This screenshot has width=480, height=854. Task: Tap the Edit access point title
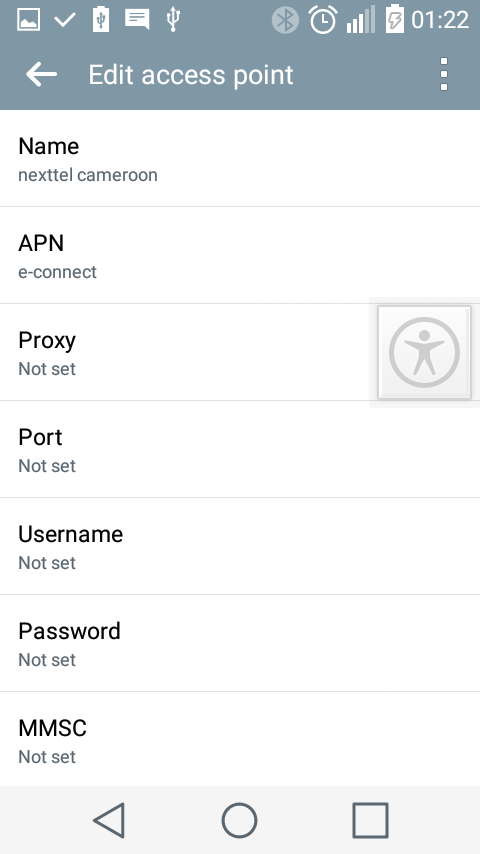pyautogui.click(x=191, y=75)
